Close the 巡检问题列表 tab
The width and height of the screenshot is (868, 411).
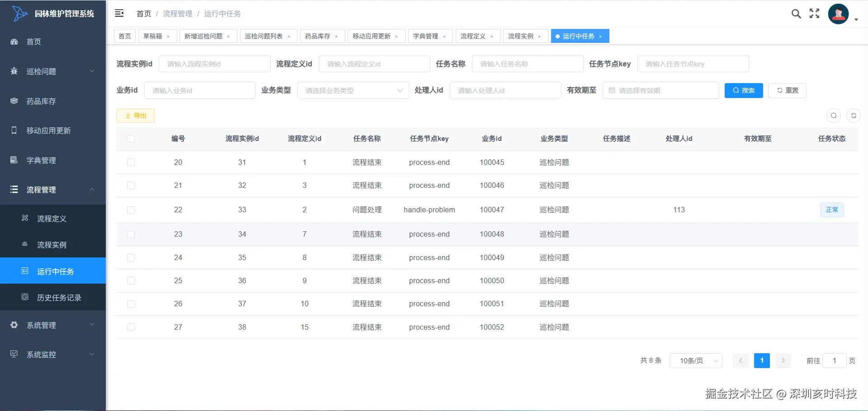(x=289, y=37)
